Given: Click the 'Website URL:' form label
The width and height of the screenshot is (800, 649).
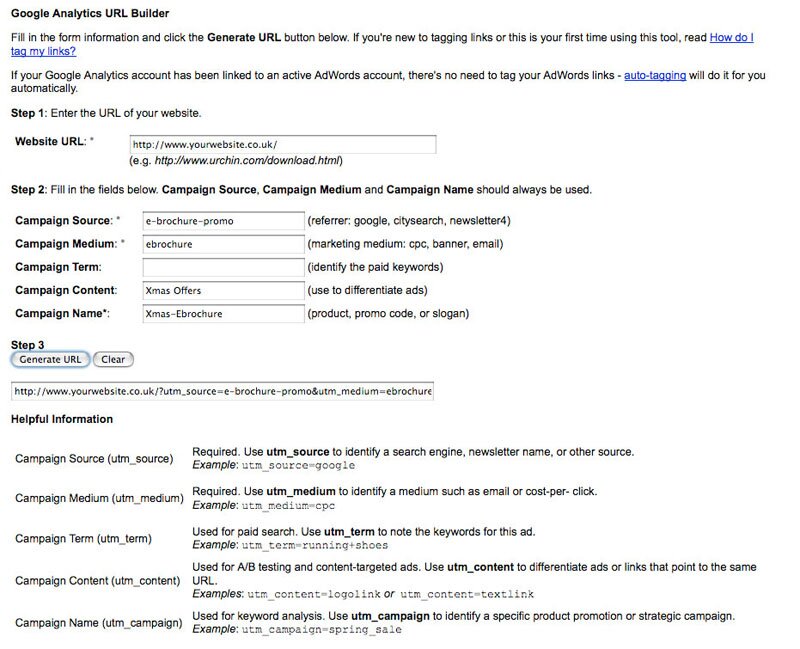Looking at the screenshot, I should [51, 142].
